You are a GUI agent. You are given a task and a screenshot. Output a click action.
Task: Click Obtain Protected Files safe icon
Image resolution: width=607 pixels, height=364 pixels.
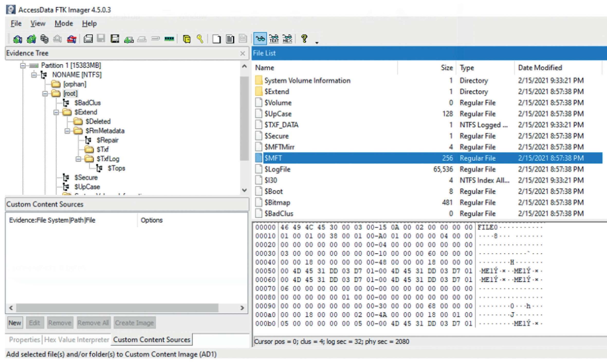coord(187,39)
